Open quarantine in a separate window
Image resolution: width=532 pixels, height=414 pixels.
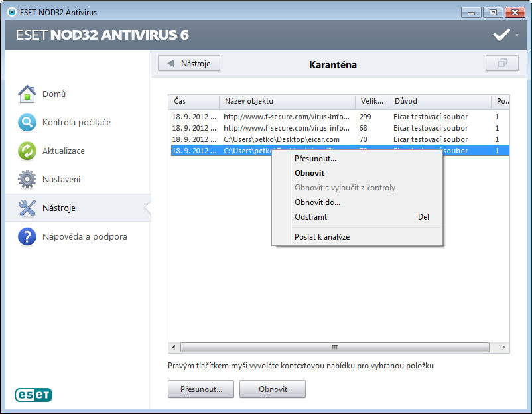(x=502, y=63)
